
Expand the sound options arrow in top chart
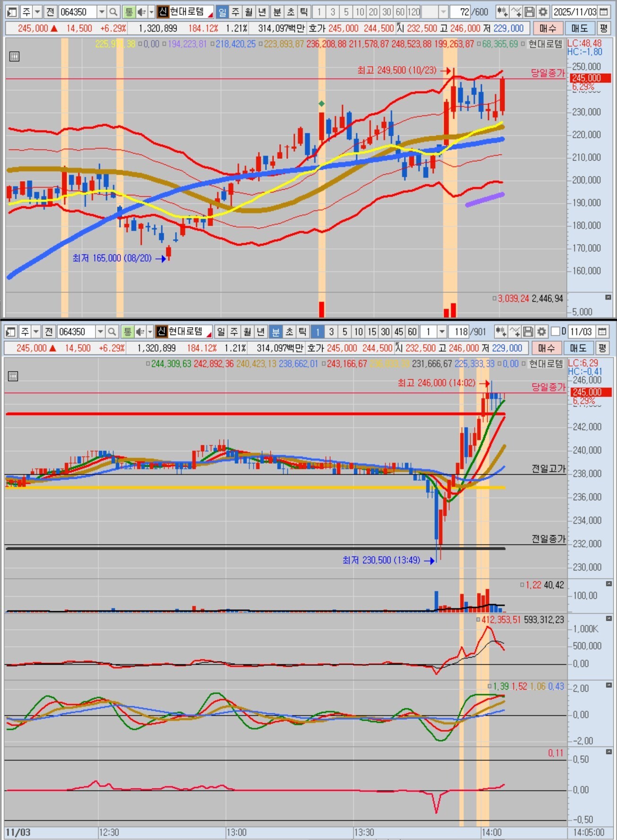click(x=151, y=12)
